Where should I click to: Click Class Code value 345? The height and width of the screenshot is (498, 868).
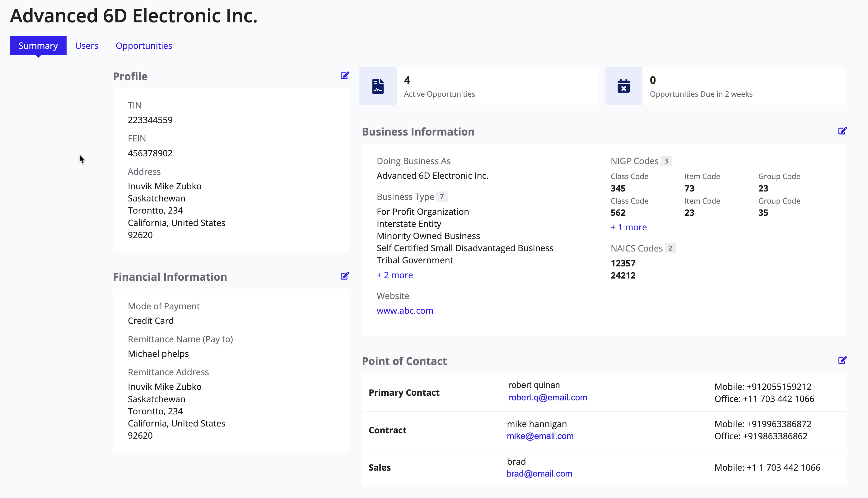tap(618, 188)
